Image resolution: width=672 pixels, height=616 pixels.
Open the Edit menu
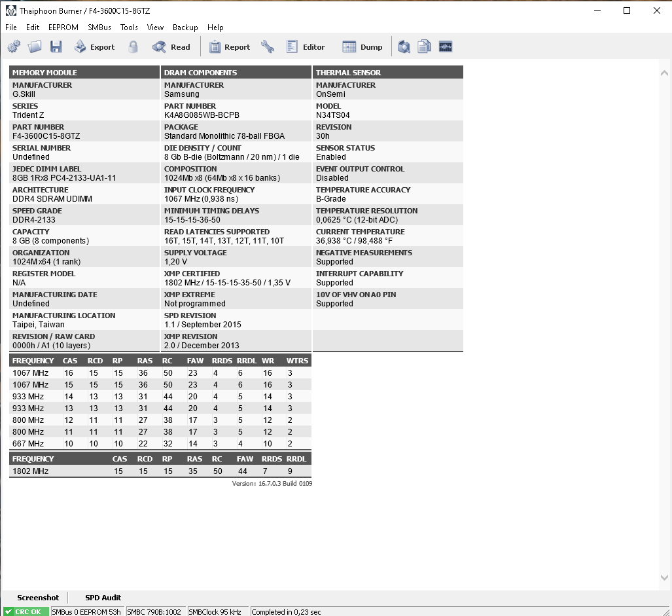click(x=33, y=27)
